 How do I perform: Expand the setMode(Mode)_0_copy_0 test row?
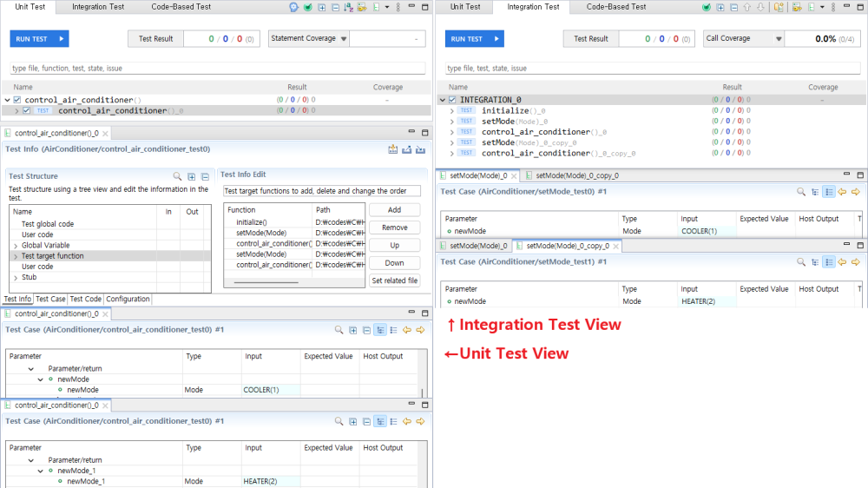coord(451,143)
